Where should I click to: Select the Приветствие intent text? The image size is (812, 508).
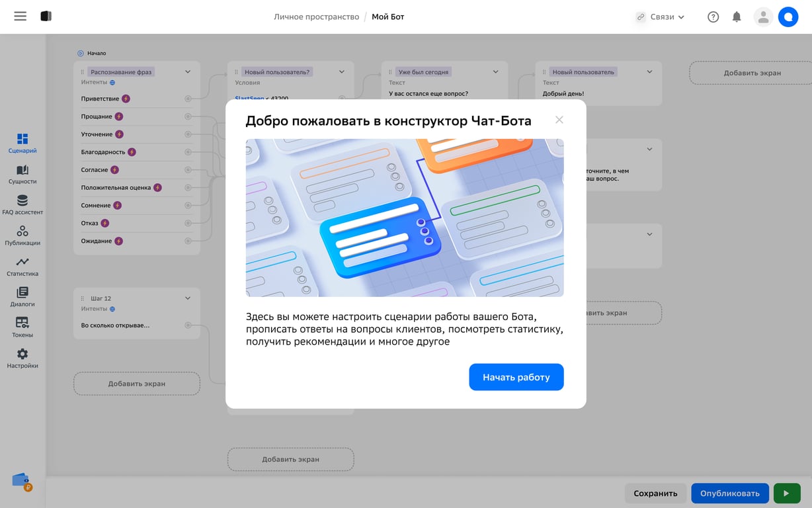(x=100, y=99)
